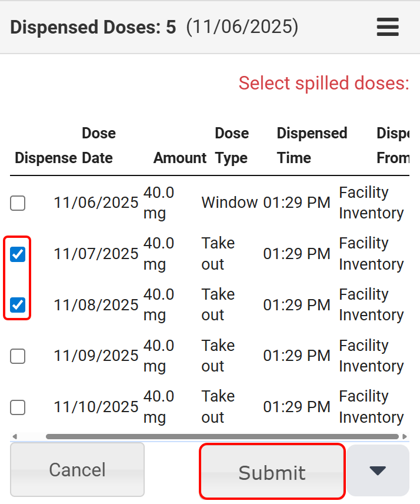Click the Window dose type cell
Viewport: 420px width, 504px height.
tap(229, 203)
